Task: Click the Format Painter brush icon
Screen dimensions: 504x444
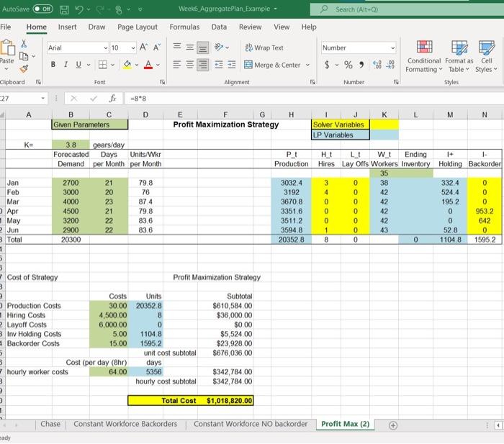Action: [x=24, y=68]
